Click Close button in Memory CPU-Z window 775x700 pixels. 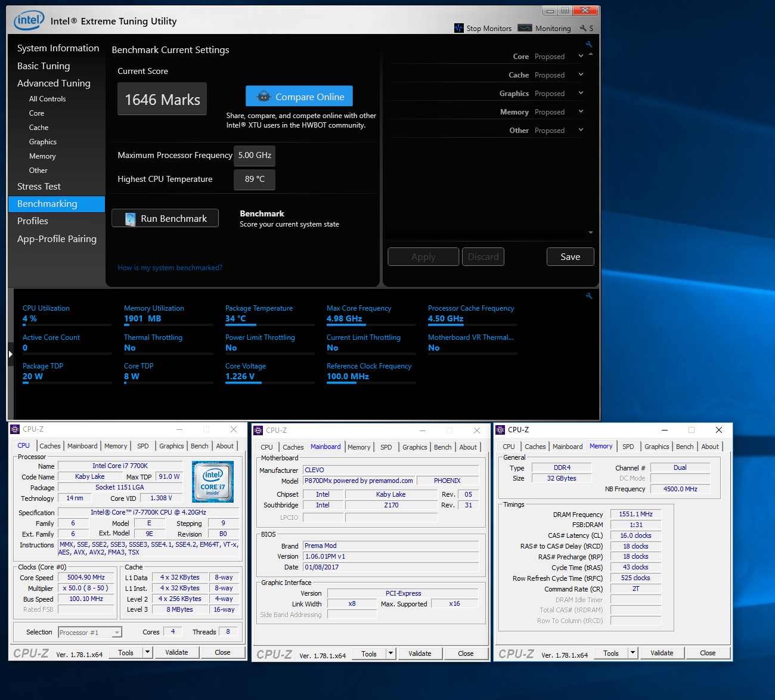point(708,653)
